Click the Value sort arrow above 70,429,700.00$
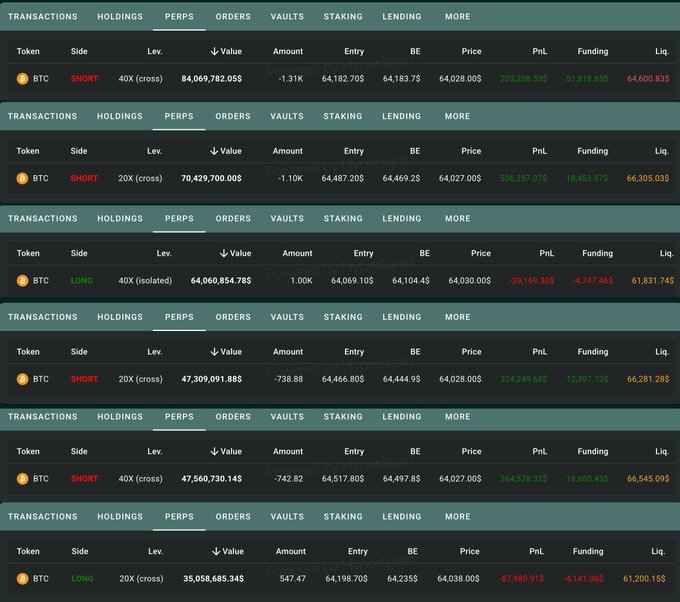This screenshot has width=680, height=602. (214, 151)
